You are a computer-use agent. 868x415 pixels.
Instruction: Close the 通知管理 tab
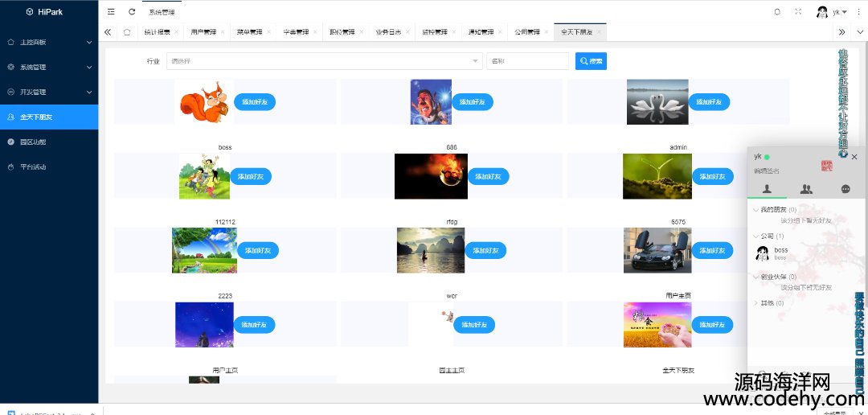click(x=499, y=32)
